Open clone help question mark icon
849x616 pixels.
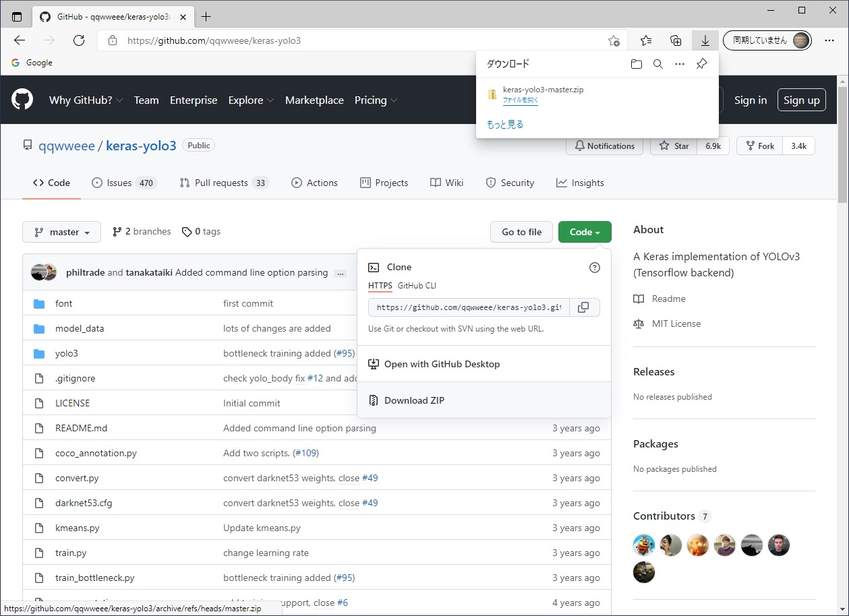(x=595, y=268)
